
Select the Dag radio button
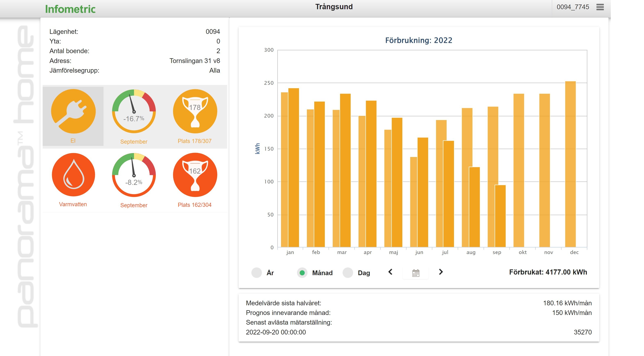347,273
